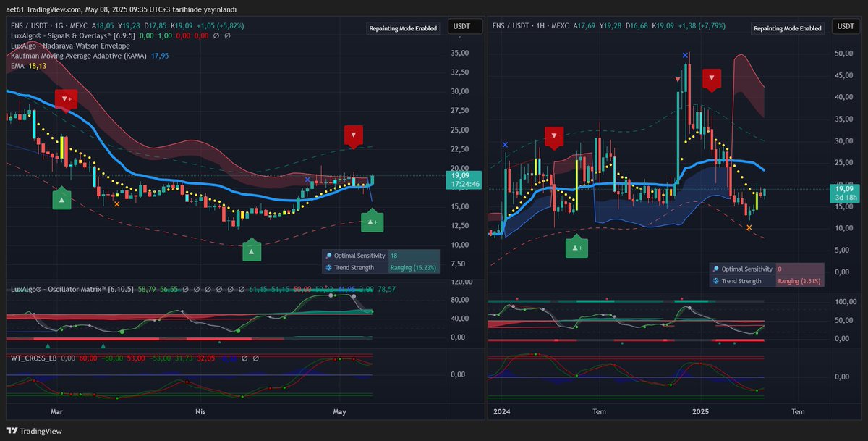Click the 19,09 price label with the 3d 18h countdown
The height and width of the screenshot is (441, 868).
(846, 193)
